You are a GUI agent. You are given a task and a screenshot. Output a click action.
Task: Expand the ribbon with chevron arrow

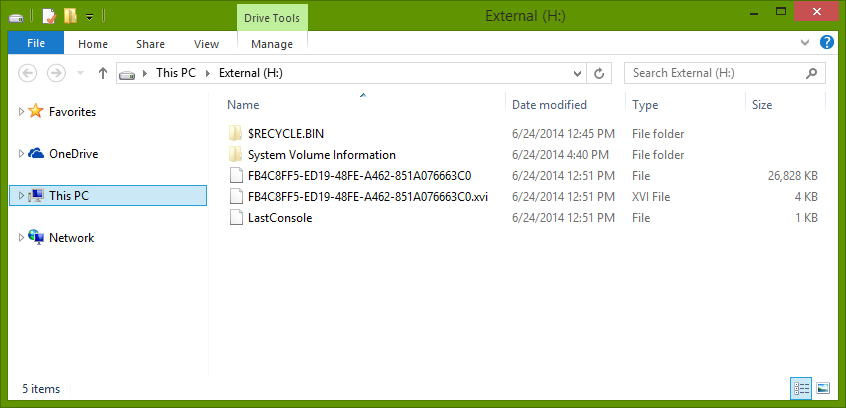tap(805, 43)
